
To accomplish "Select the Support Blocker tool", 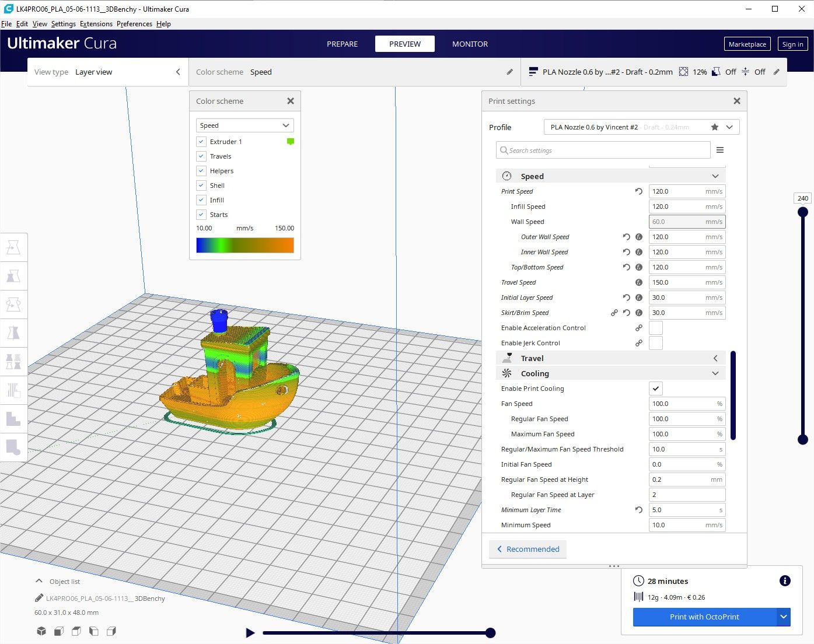I will click(13, 390).
